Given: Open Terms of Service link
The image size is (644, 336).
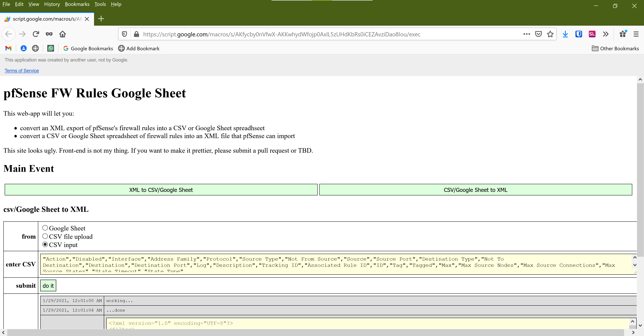Looking at the screenshot, I should pyautogui.click(x=22, y=71).
